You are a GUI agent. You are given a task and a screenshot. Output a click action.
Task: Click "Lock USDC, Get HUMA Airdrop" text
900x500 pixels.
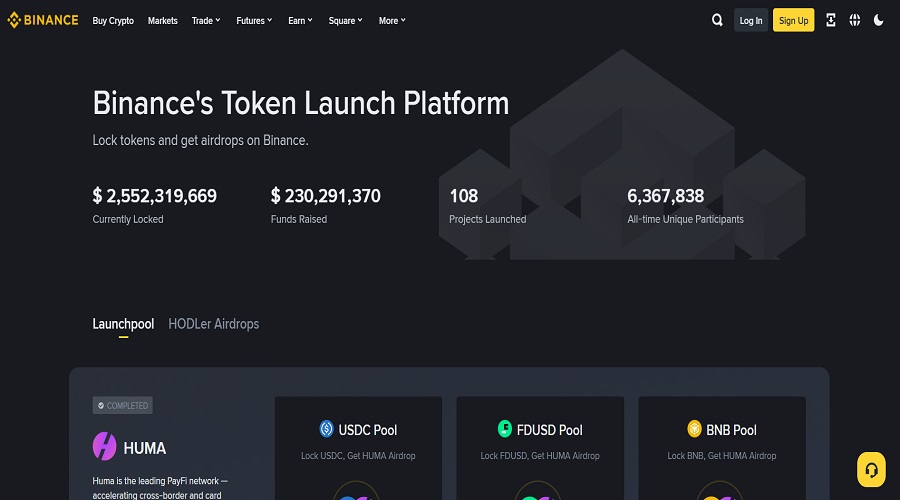point(358,456)
